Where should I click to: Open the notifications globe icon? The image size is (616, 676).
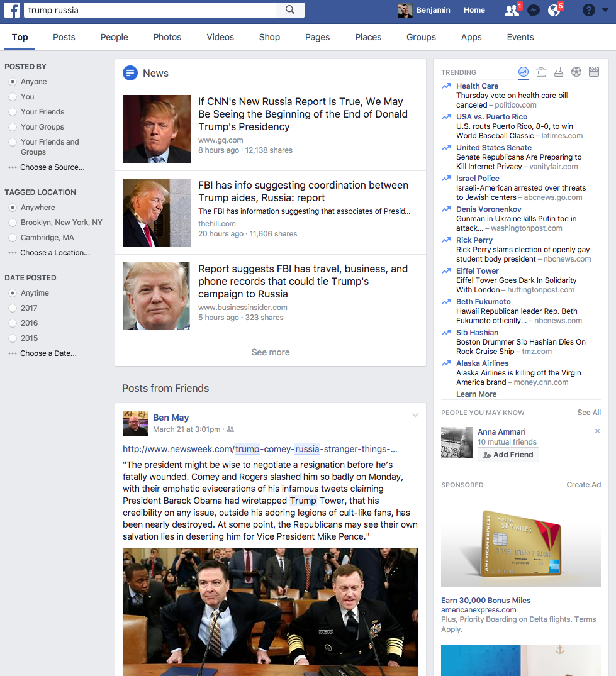[x=554, y=10]
